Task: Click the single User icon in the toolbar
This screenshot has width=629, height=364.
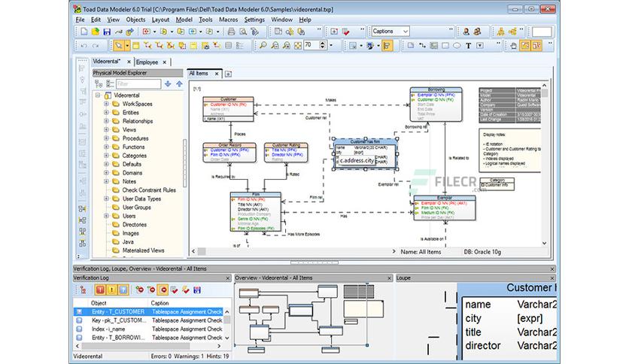Action: point(466,32)
